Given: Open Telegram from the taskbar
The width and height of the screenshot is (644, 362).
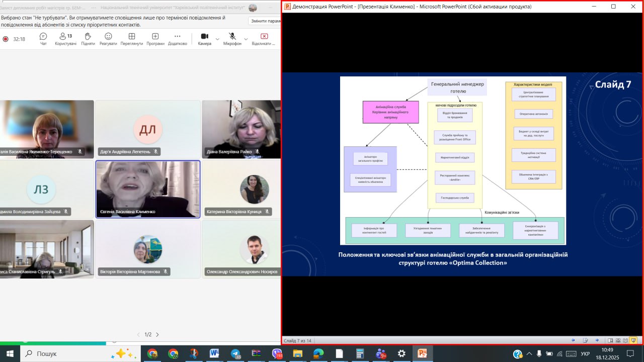Looking at the screenshot, I should coord(235,353).
